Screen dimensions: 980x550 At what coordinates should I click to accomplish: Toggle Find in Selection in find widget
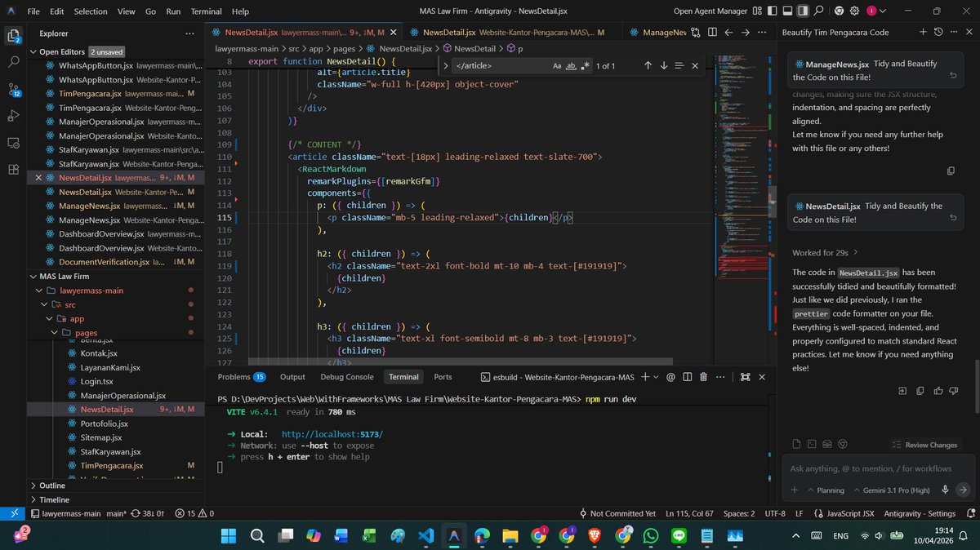click(x=680, y=65)
